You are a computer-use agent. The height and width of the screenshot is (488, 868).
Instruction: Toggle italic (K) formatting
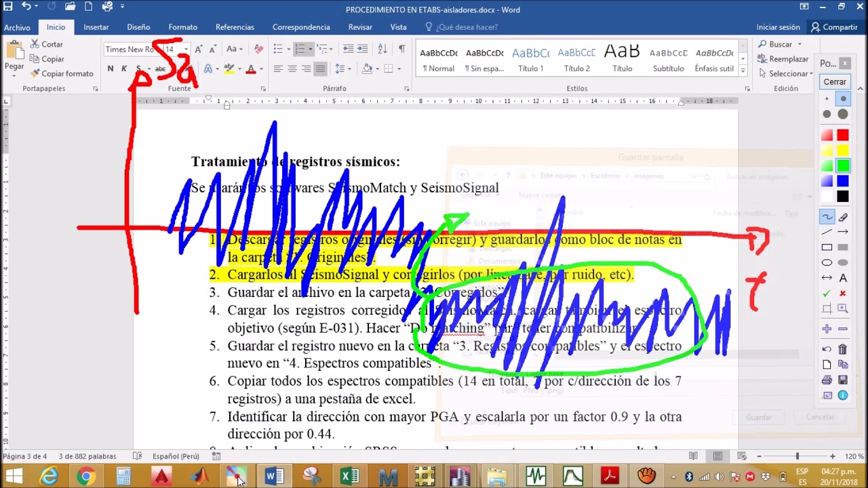(x=124, y=68)
